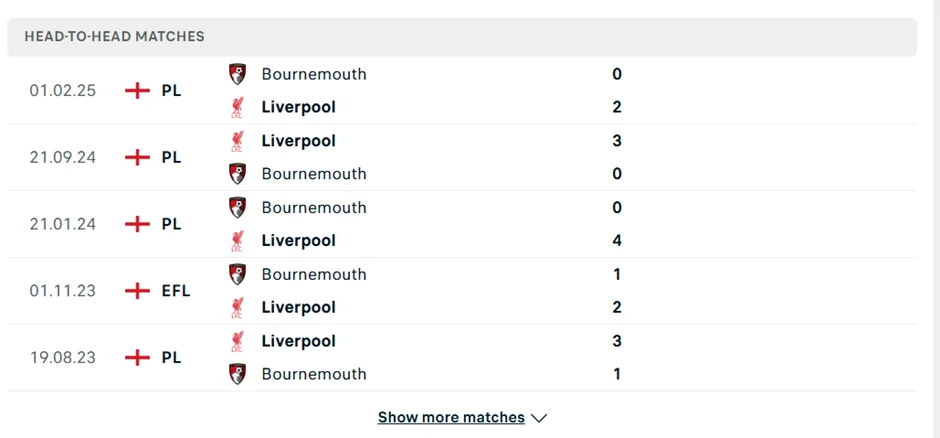Click Liverpool crest in 01.11.23 match
This screenshot has height=438, width=940.
point(237,307)
